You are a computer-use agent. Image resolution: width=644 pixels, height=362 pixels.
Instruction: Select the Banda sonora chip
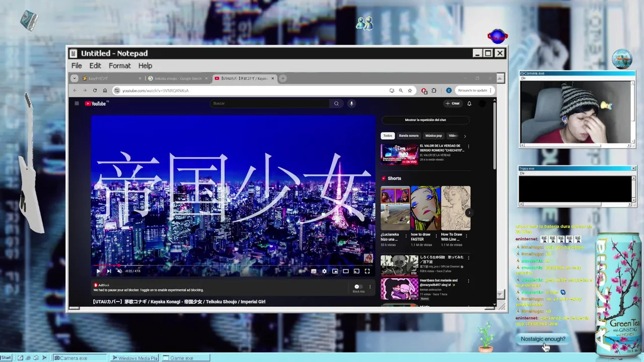pos(409,136)
